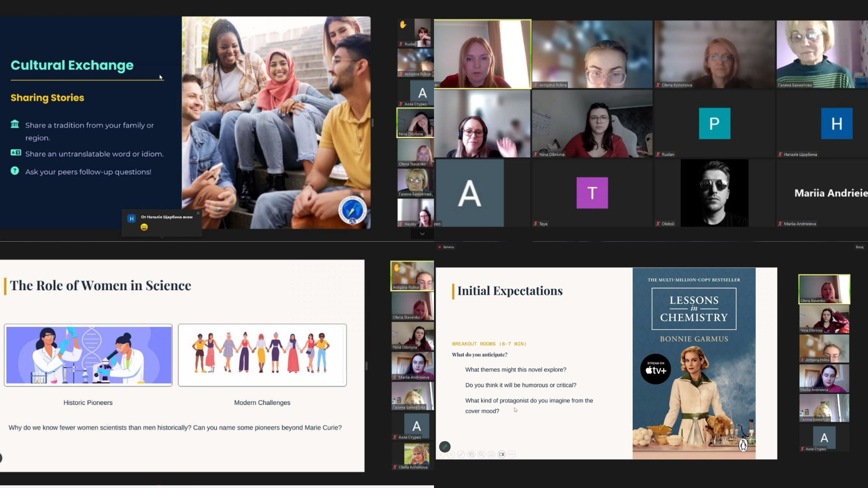Image resolution: width=868 pixels, height=488 pixels.
Task: Select Taya's purple T avatar tile
Action: coord(592,193)
